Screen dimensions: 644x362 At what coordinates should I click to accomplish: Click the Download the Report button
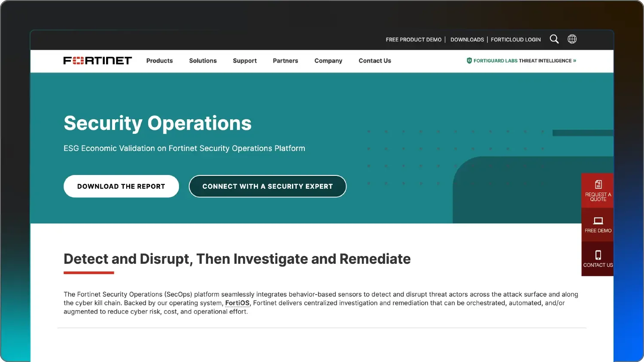click(121, 186)
